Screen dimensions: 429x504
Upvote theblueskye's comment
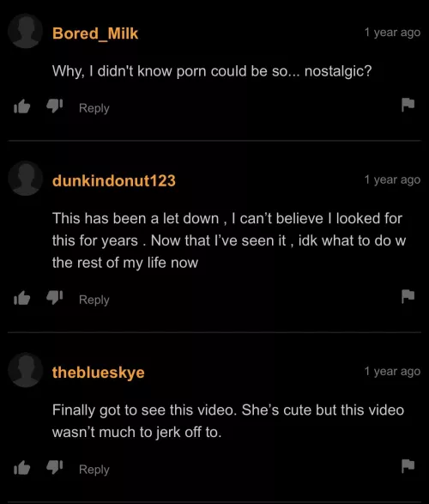pyautogui.click(x=21, y=468)
